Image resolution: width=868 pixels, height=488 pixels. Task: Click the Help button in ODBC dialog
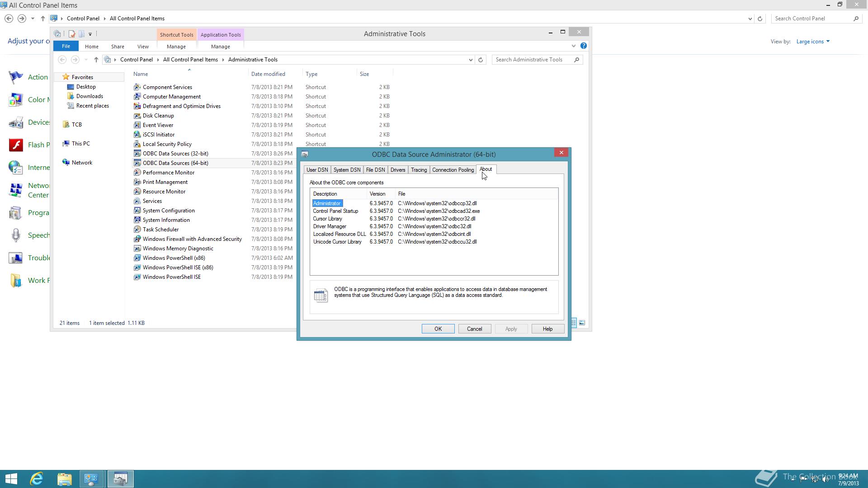547,329
